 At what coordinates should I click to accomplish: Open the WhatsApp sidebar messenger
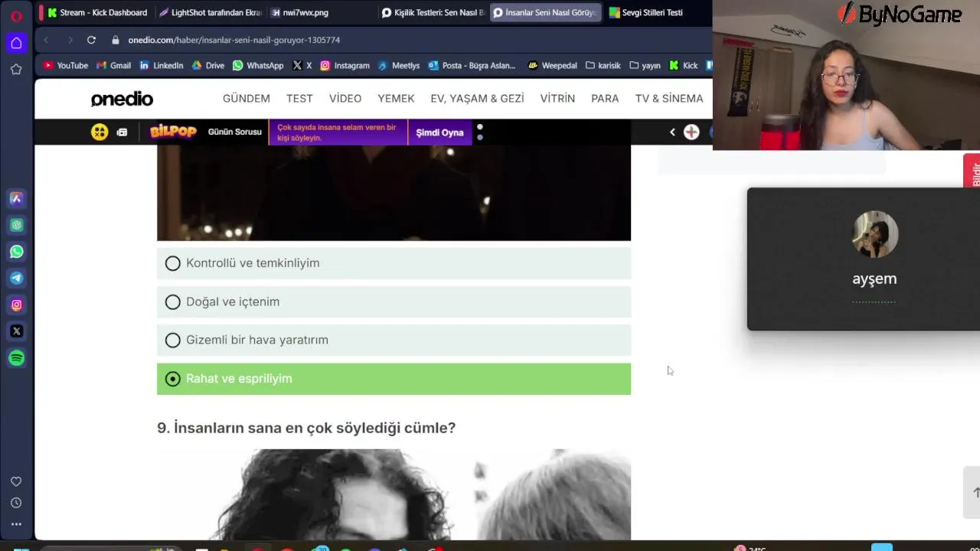(16, 252)
